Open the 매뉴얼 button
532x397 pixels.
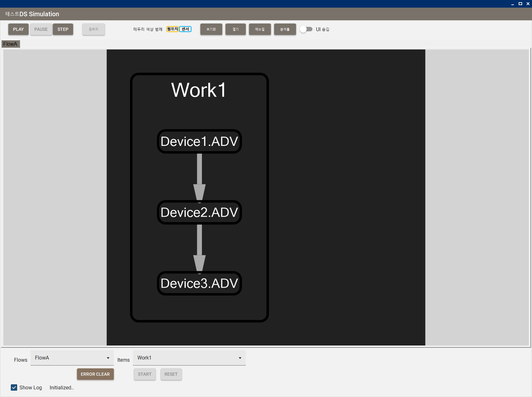pos(259,29)
